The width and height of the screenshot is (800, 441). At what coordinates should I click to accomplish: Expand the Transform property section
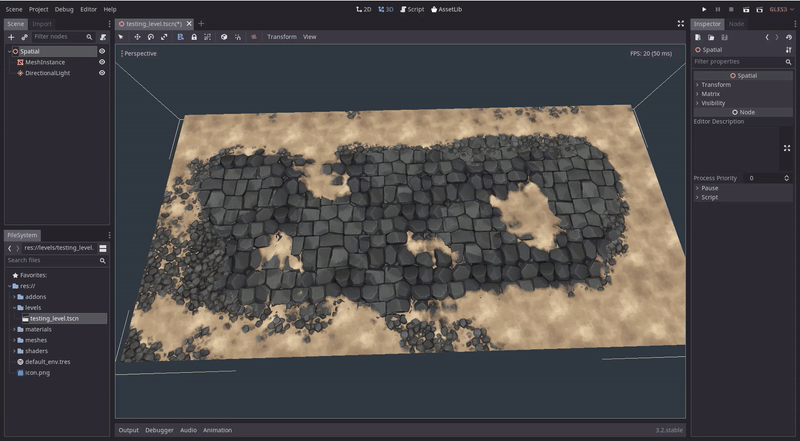point(716,85)
